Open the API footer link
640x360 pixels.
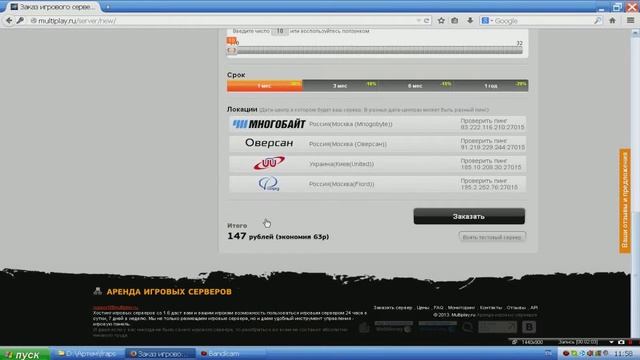point(534,308)
